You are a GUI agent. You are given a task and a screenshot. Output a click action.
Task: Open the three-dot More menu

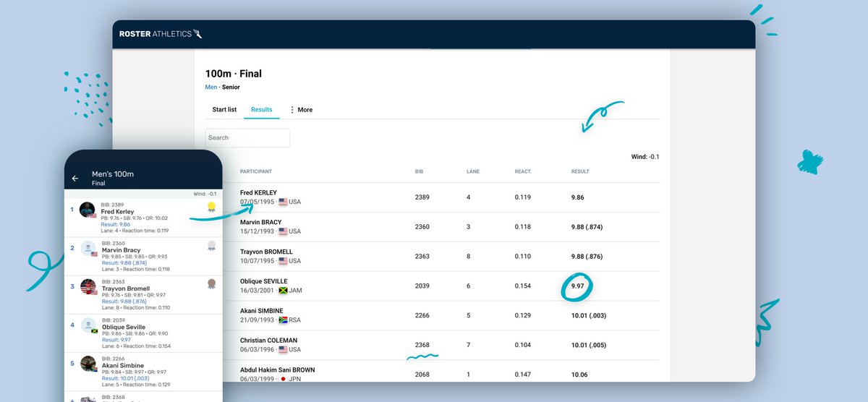pos(302,110)
